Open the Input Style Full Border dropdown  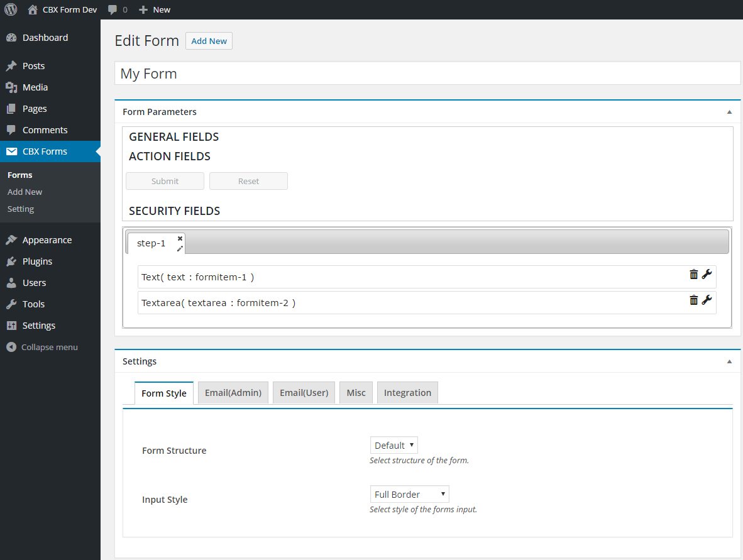(409, 494)
